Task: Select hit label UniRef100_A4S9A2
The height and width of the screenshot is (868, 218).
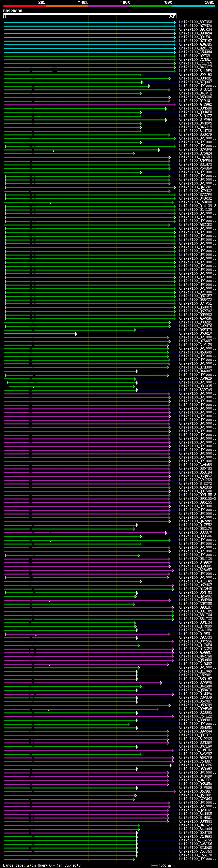Action: 196,105
